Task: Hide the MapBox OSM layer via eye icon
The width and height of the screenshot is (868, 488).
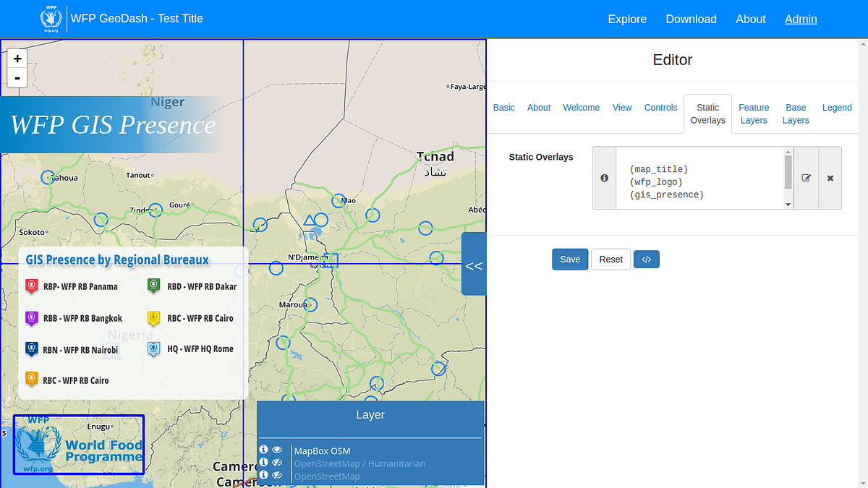Action: click(x=277, y=450)
